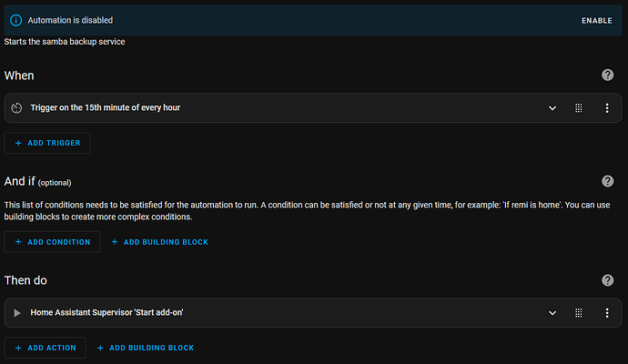Image resolution: width=628 pixels, height=364 pixels.
Task: Grab the drag handle on the trigger row
Action: click(578, 108)
